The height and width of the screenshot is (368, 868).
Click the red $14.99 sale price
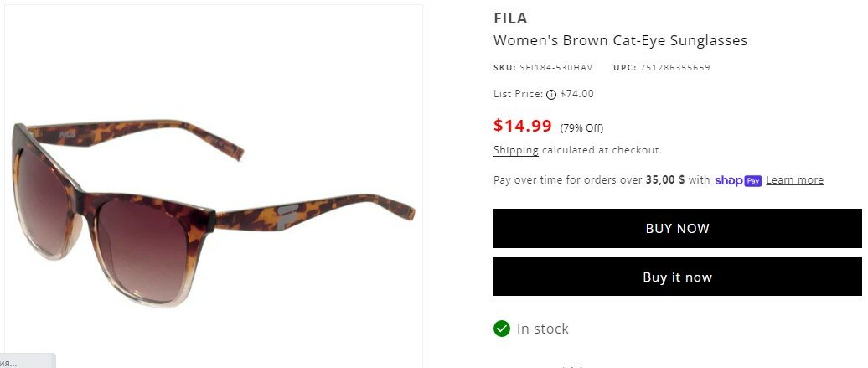(x=523, y=127)
